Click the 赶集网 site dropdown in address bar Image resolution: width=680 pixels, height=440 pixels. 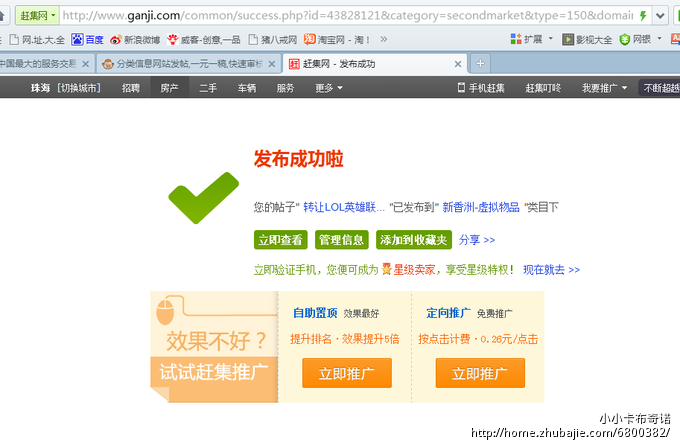tap(37, 16)
